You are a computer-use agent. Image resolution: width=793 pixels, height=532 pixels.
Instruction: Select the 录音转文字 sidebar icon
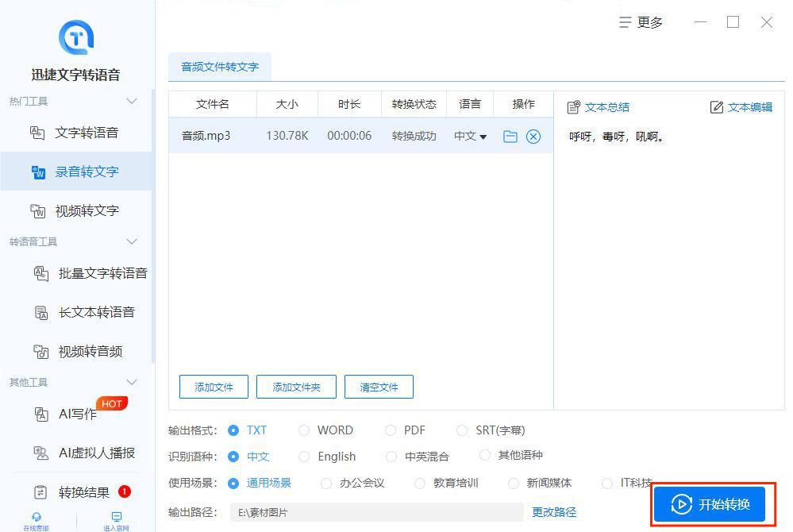click(38, 172)
